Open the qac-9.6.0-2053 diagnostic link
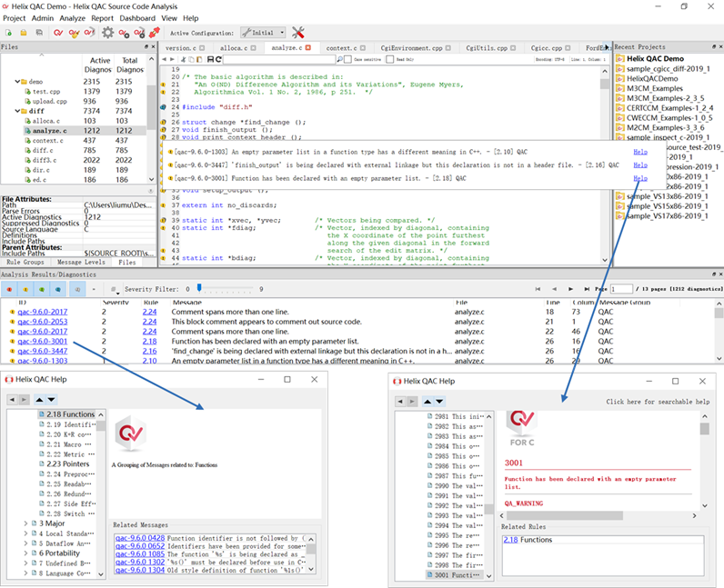 tap(43, 322)
